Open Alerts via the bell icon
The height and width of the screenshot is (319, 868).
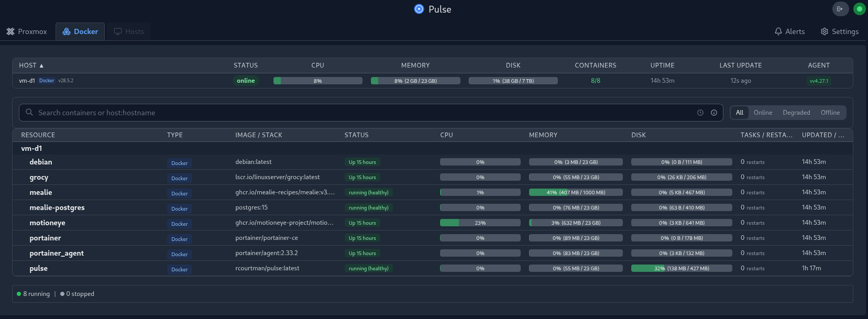point(778,31)
